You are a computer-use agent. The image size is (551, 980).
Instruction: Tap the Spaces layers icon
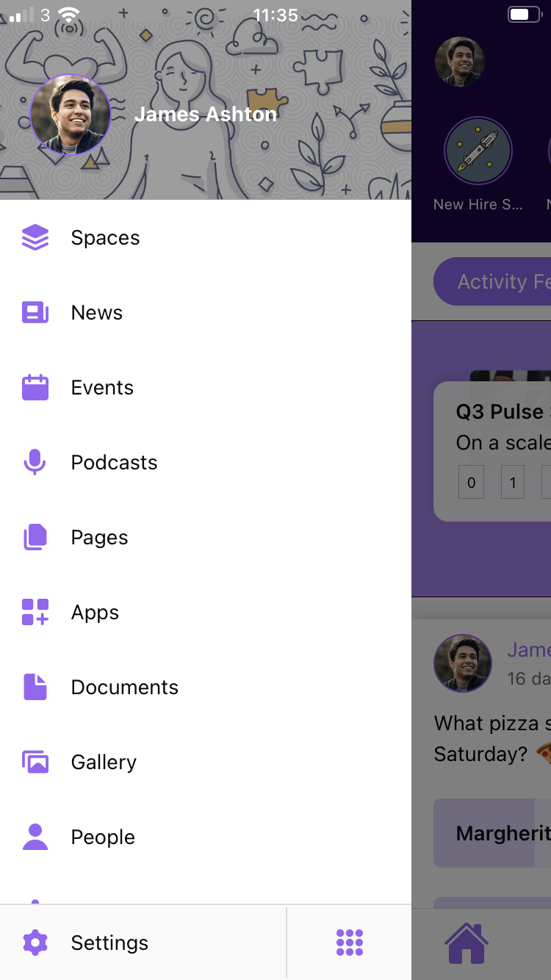35,237
